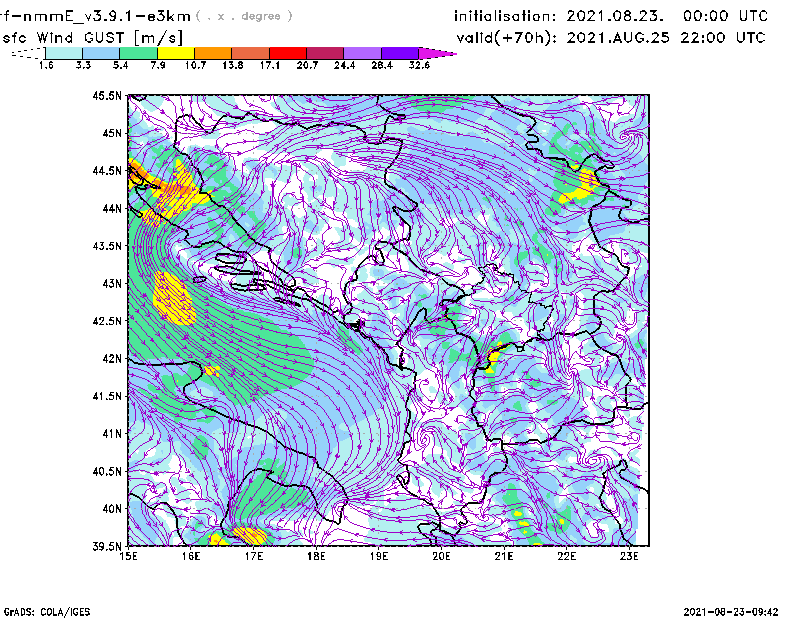
Task: Click the 44.5N latitude label
Action: 107,170
